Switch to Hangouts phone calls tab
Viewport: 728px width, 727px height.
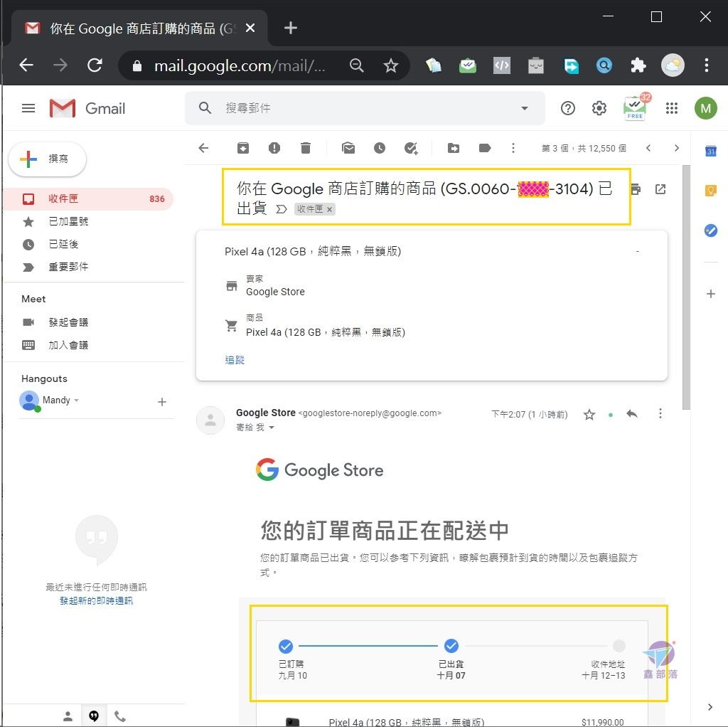point(120,716)
